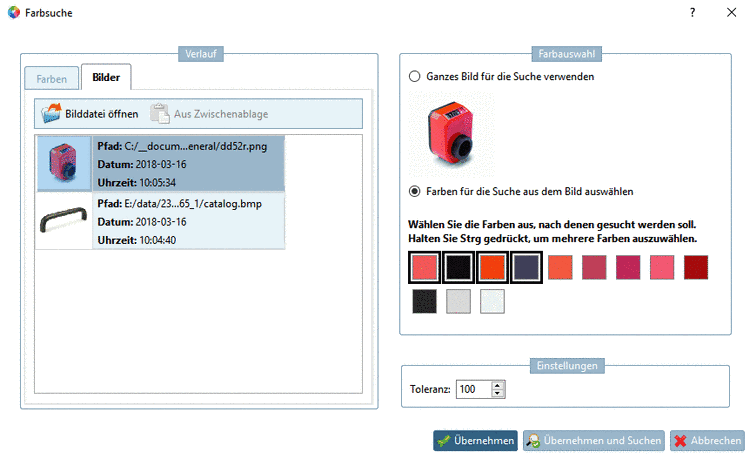
Task: Increase Toleranz with the up arrow
Action: click(497, 385)
